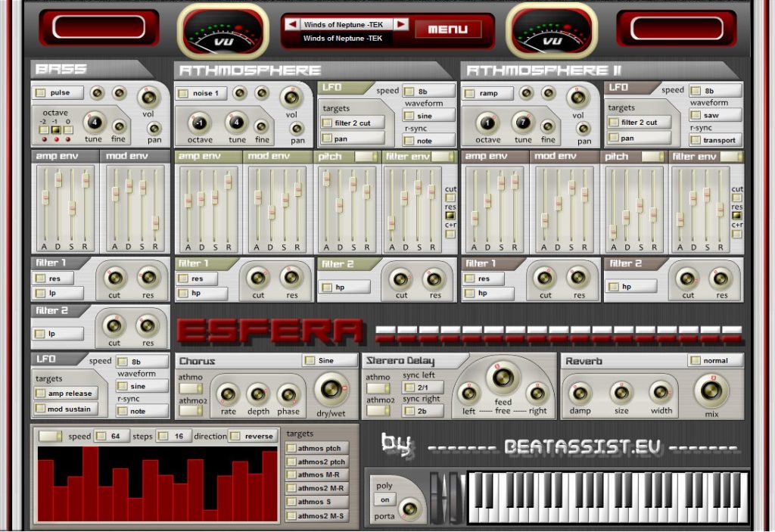Toggle the step sequencer power switch
The image size is (775, 532).
point(50,436)
